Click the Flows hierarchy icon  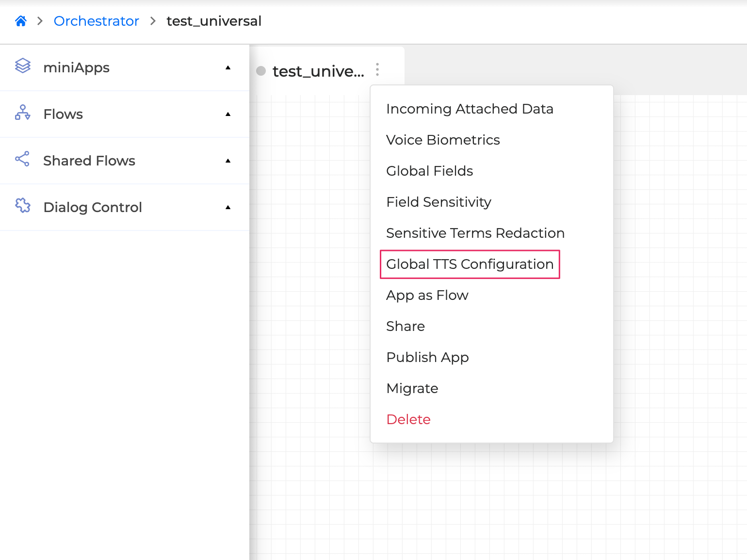[x=22, y=114]
